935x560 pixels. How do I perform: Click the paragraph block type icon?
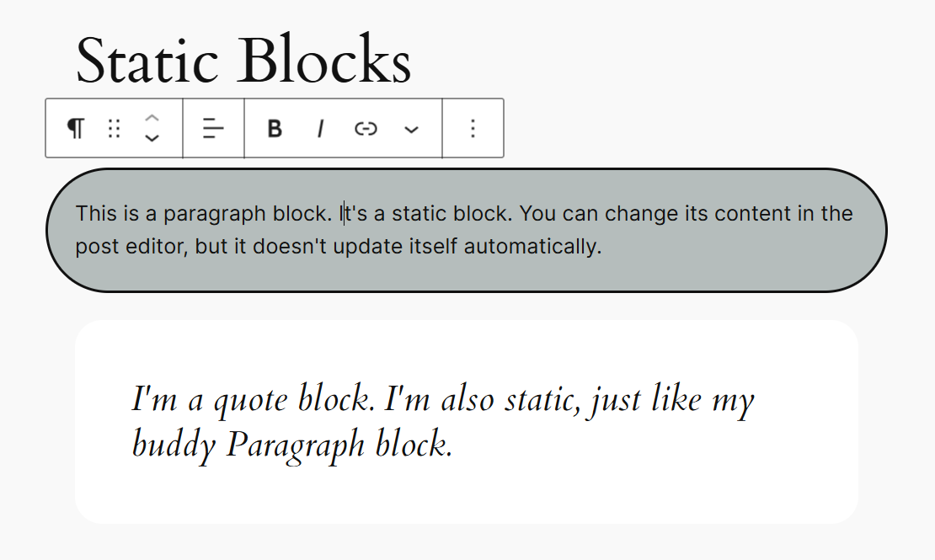point(76,128)
